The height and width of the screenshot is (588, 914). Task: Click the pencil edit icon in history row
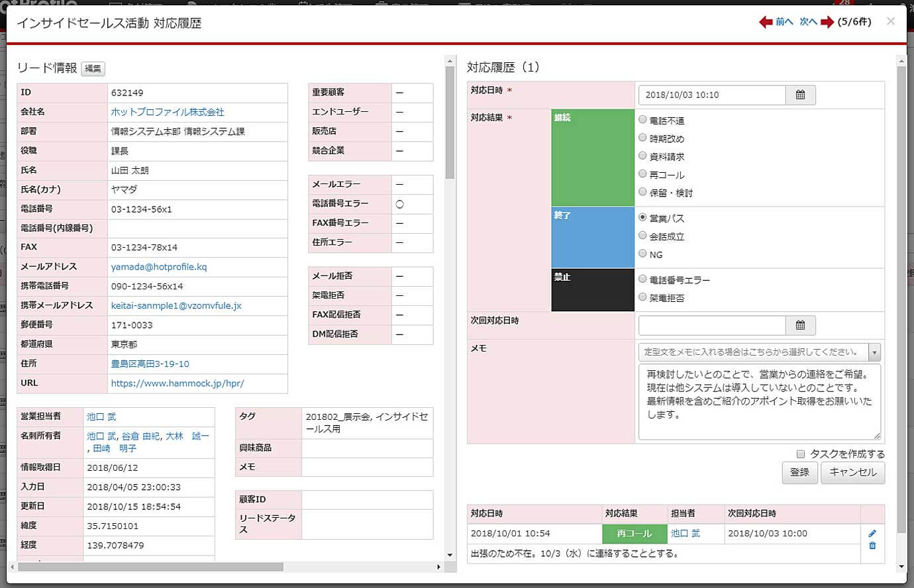point(872,534)
